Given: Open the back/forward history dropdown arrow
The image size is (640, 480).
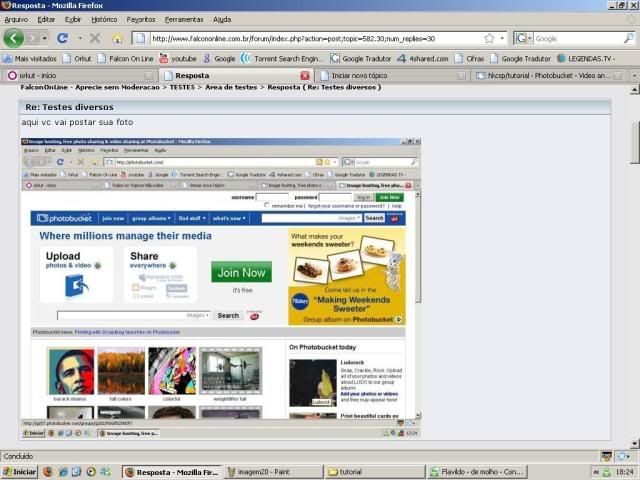Looking at the screenshot, I should [x=44, y=38].
